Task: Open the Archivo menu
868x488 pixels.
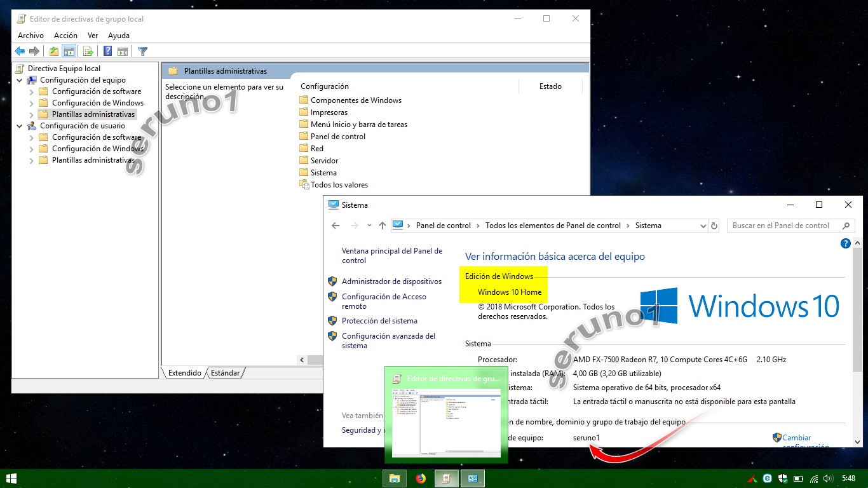Action: [x=31, y=36]
